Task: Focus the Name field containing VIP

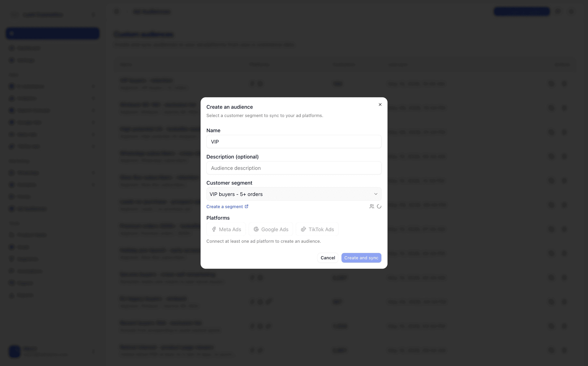Action: click(x=294, y=142)
